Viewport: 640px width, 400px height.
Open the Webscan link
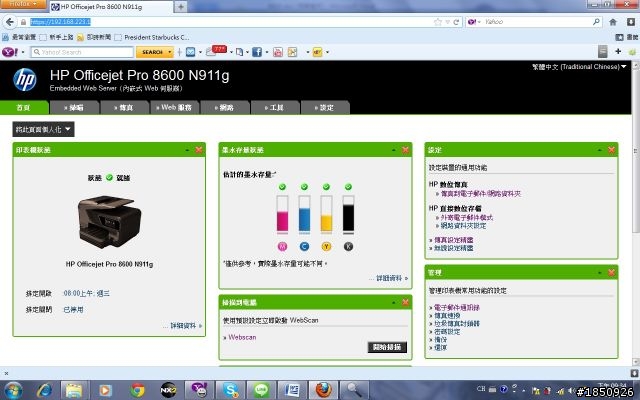pos(242,337)
